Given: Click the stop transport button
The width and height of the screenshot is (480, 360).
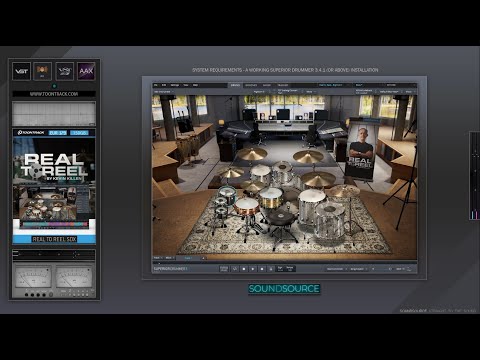Looking at the screenshot, I should click(244, 269).
